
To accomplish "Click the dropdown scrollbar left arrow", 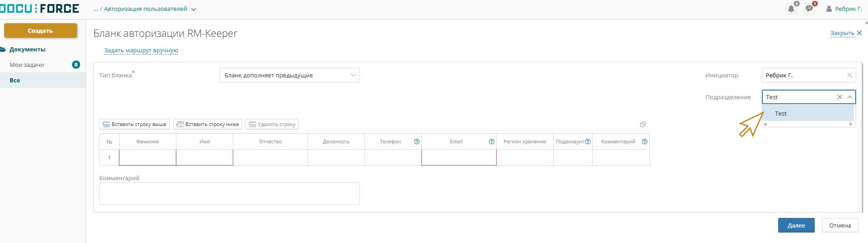I will tap(765, 124).
